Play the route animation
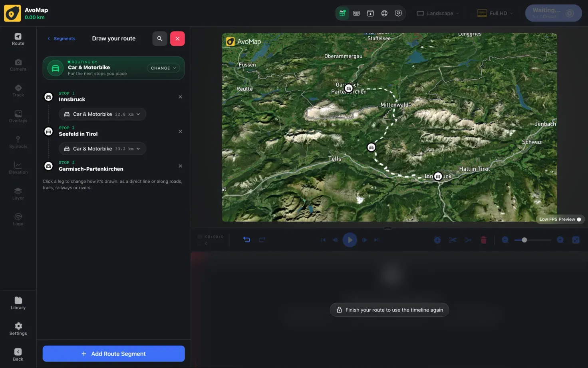588x368 pixels. (350, 240)
